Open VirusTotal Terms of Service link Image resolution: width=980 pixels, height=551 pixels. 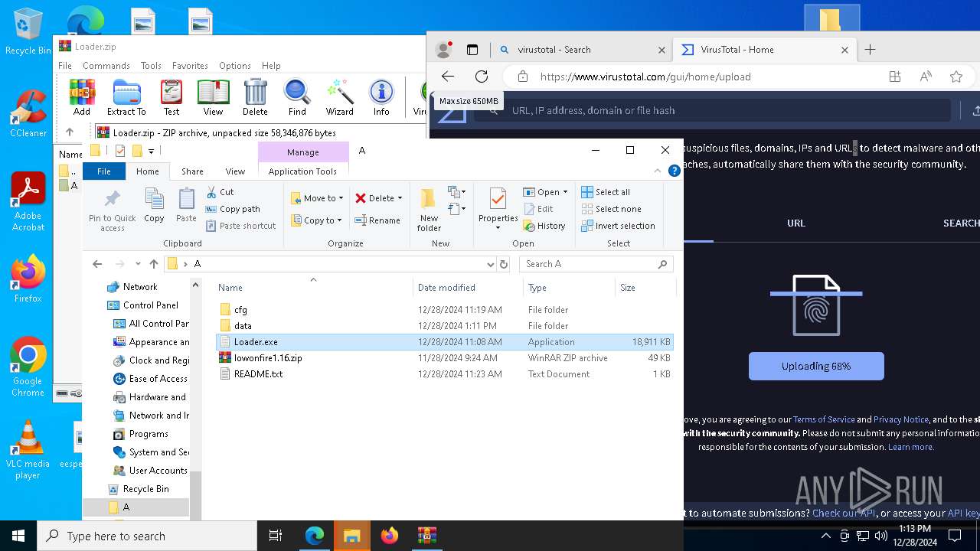824,419
